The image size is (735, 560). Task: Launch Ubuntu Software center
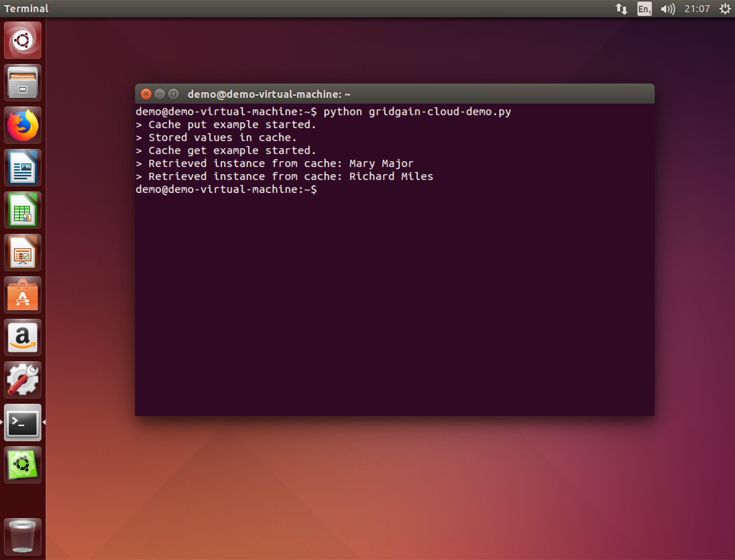coord(23,295)
